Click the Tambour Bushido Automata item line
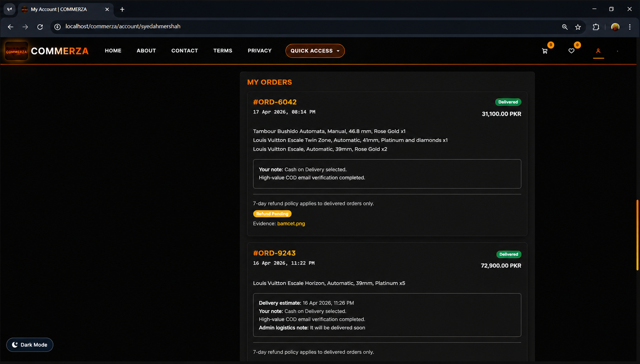The width and height of the screenshot is (640, 364). [329, 131]
